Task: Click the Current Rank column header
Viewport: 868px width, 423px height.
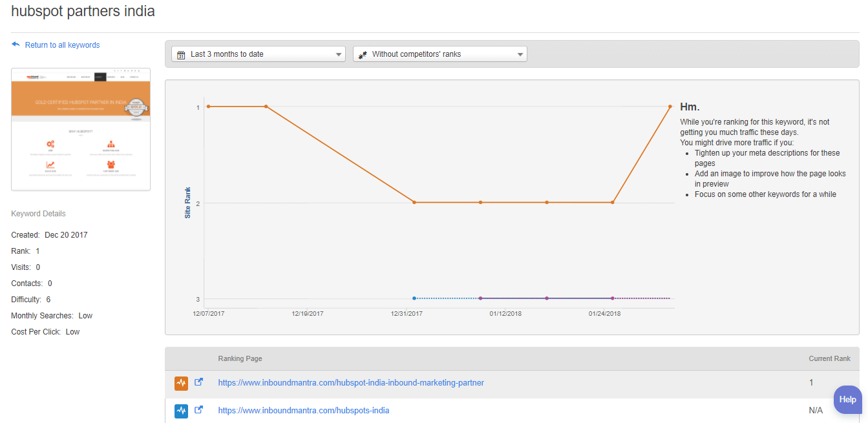Action: (x=829, y=358)
